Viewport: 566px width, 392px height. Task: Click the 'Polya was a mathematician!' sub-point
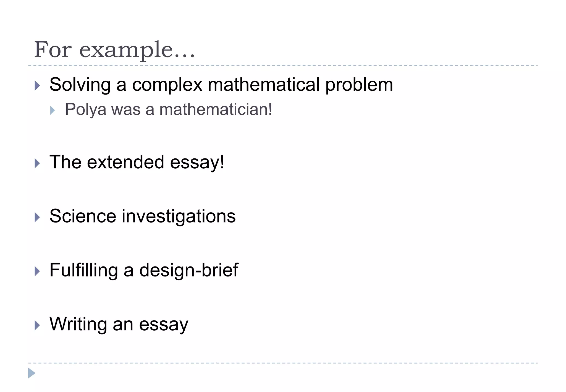[x=169, y=109]
